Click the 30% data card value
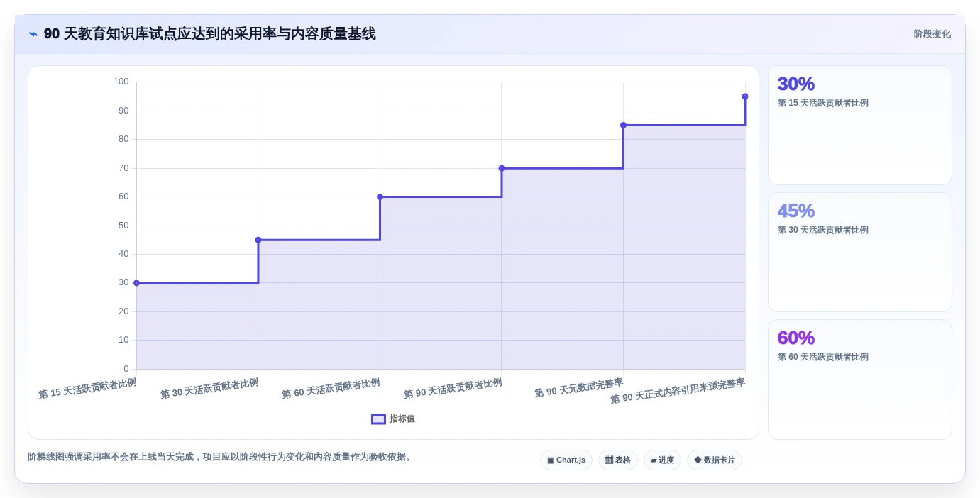The width and height of the screenshot is (980, 498). (x=795, y=84)
